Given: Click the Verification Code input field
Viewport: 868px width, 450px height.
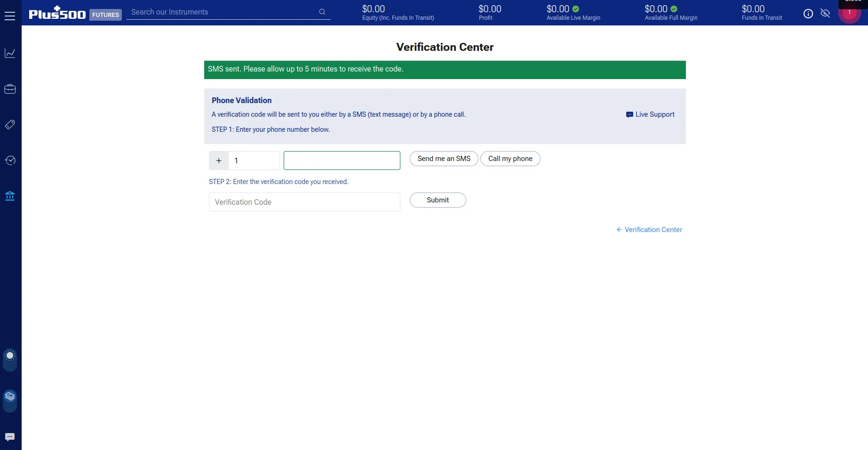Looking at the screenshot, I should point(304,202).
